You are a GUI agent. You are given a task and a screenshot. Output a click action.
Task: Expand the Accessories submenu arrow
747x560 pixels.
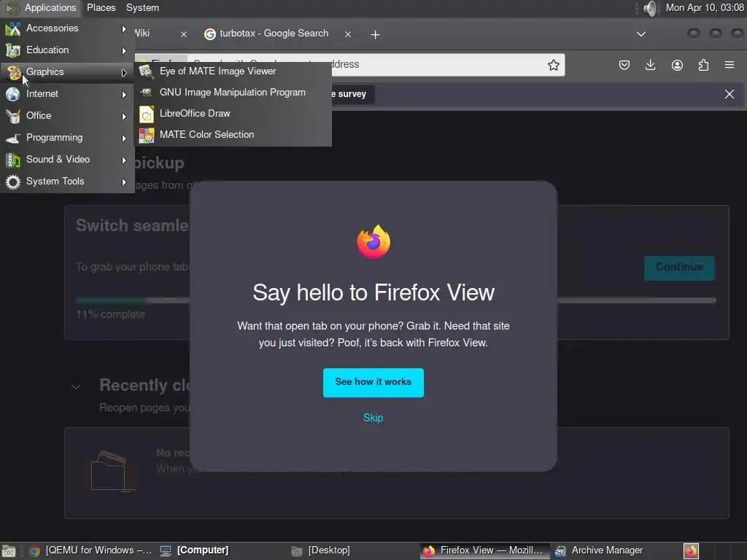(x=124, y=28)
